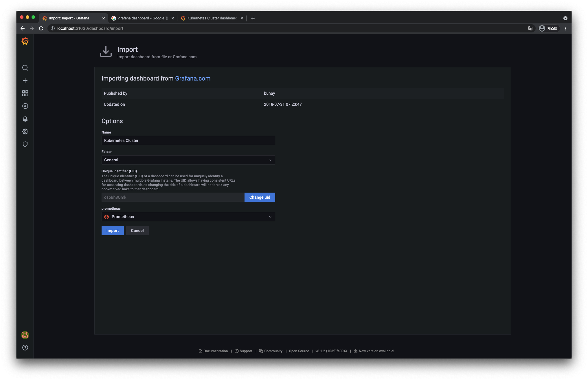Open the Help question mark icon
This screenshot has width=588, height=380.
pyautogui.click(x=25, y=348)
